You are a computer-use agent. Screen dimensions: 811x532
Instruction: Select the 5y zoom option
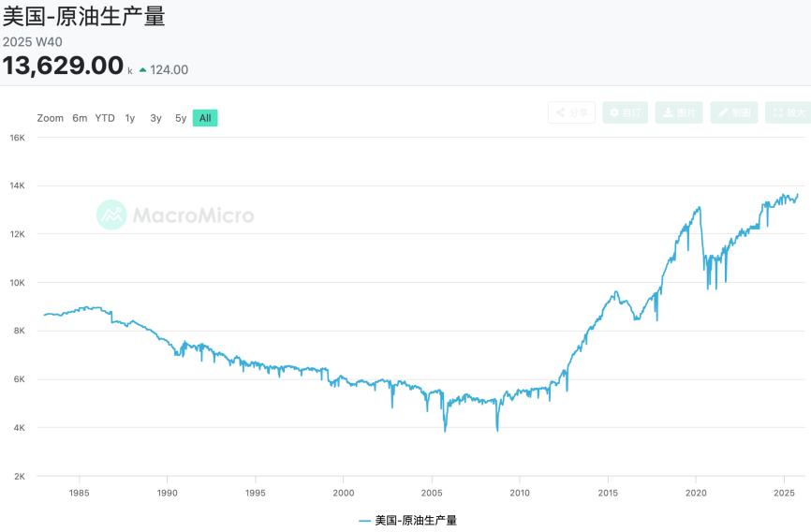(181, 118)
